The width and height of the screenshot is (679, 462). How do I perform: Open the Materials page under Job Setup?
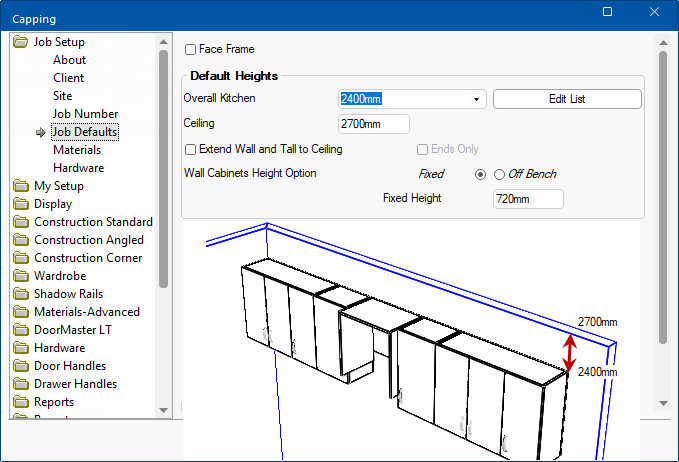click(x=76, y=150)
